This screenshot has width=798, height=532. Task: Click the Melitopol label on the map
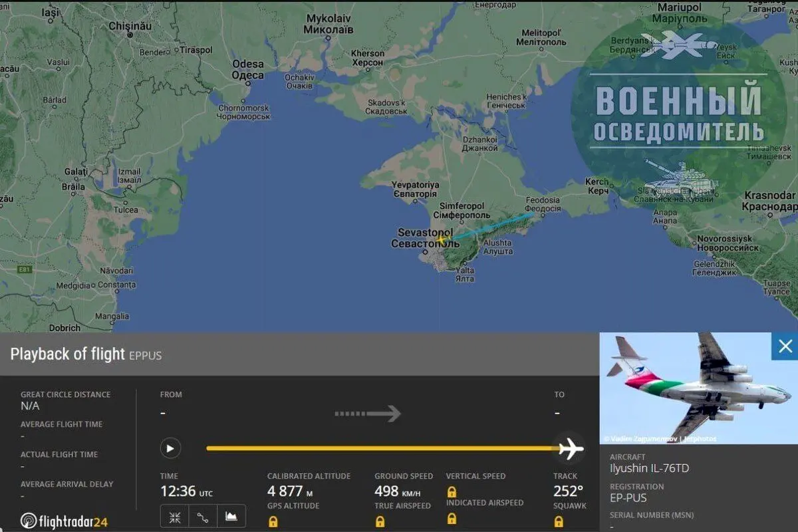(x=541, y=37)
